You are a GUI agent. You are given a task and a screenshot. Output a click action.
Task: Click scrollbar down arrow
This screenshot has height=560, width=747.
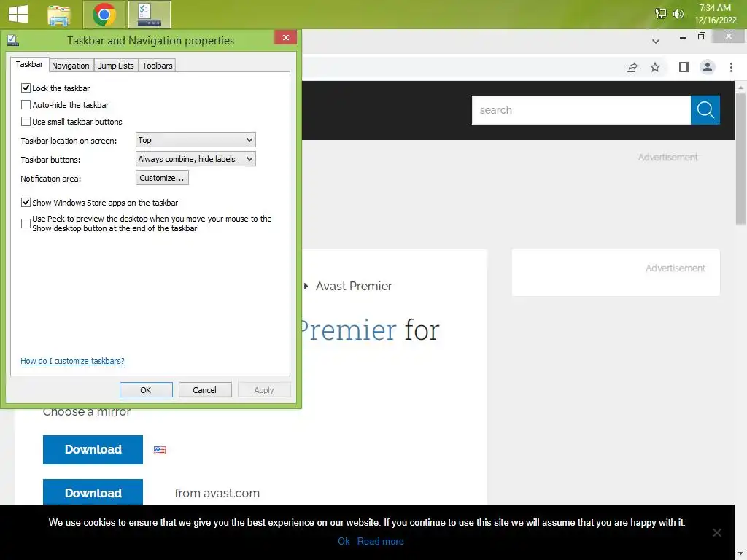click(x=740, y=554)
